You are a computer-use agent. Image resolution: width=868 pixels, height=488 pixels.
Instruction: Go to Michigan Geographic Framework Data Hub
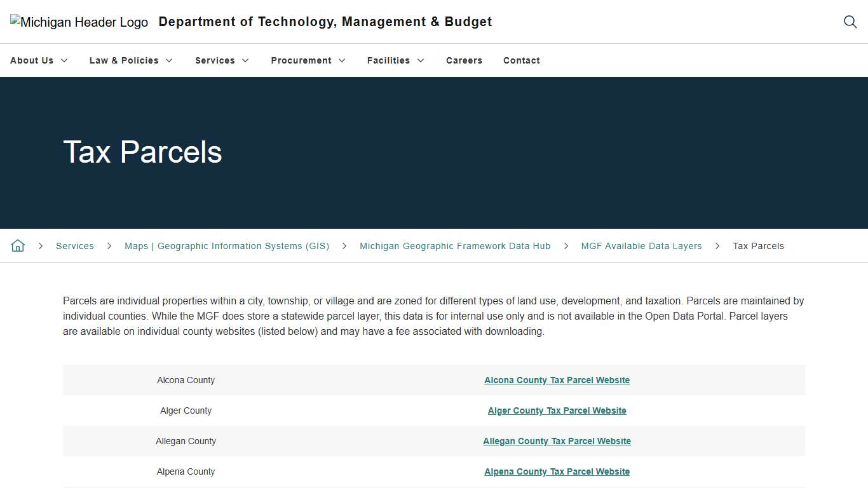(455, 246)
